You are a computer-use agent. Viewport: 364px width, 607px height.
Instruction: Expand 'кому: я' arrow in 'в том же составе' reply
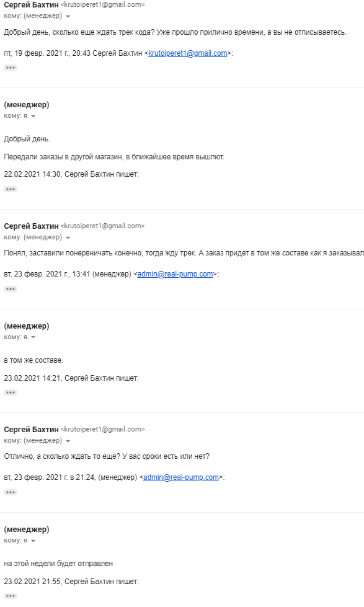coord(33,337)
